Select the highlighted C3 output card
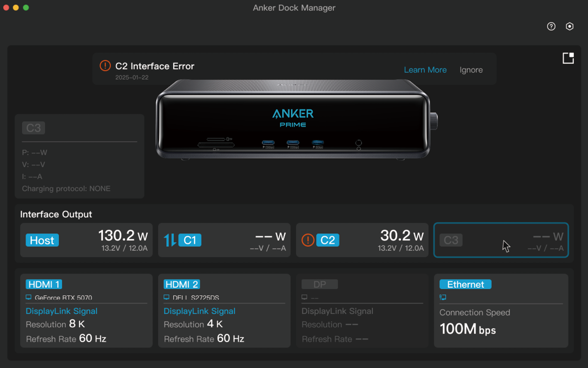The width and height of the screenshot is (588, 368). point(501,240)
